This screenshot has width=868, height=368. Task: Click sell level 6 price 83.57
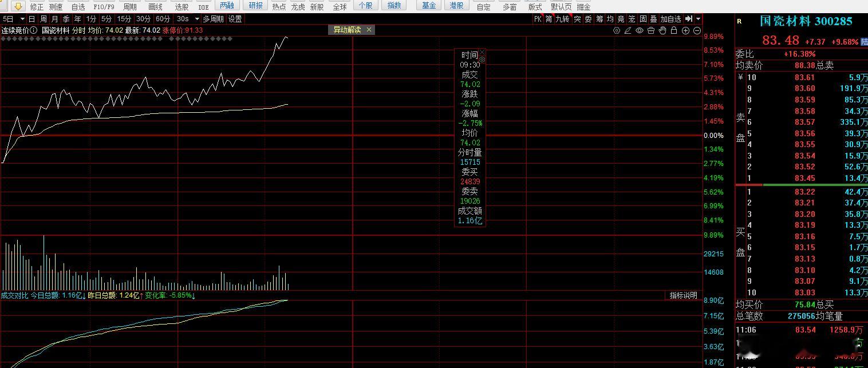804,122
